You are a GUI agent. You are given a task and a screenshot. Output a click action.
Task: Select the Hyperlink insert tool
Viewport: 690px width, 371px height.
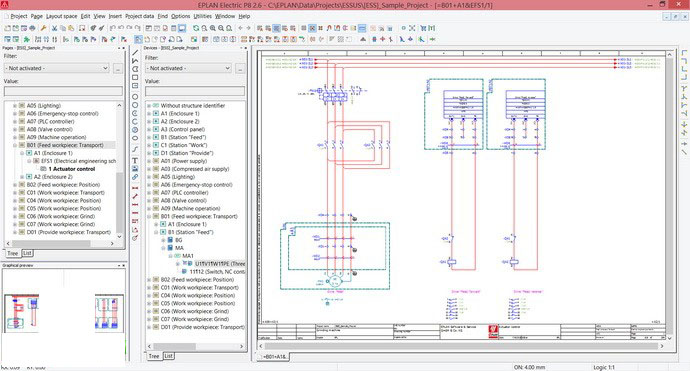pos(135,177)
